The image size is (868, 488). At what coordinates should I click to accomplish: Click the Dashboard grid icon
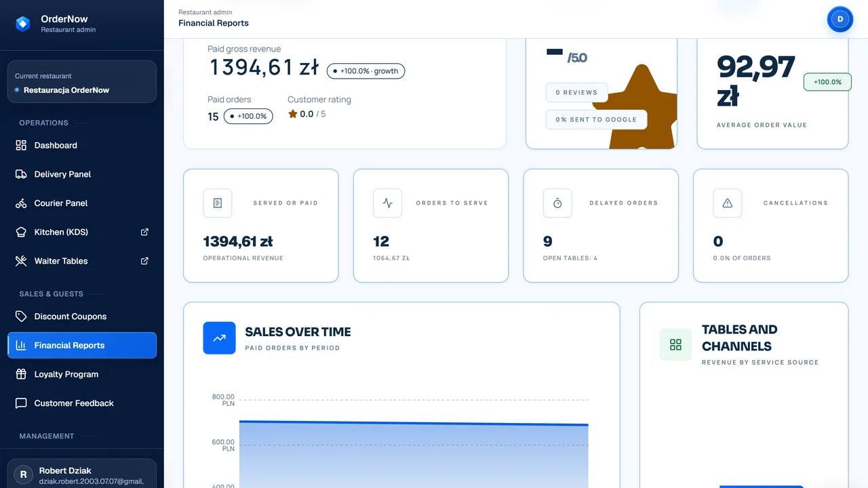(x=21, y=145)
